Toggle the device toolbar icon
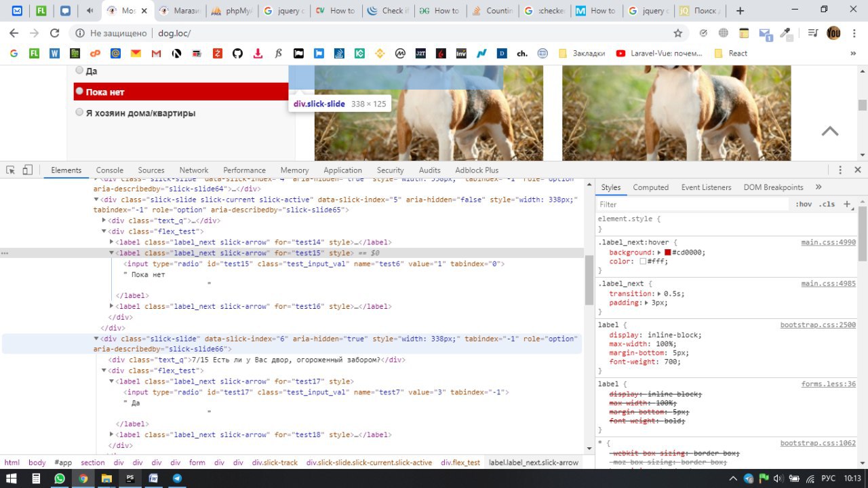The image size is (868, 488). pyautogui.click(x=28, y=170)
